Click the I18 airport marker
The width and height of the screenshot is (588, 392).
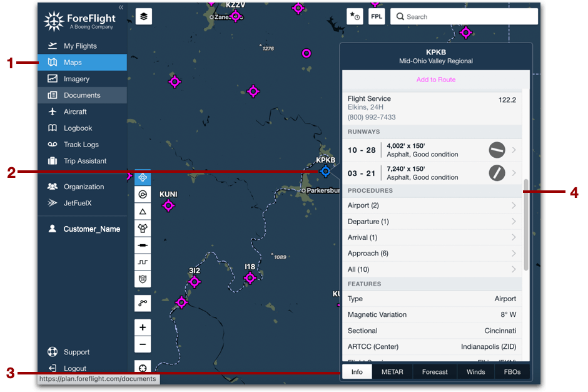coord(250,278)
